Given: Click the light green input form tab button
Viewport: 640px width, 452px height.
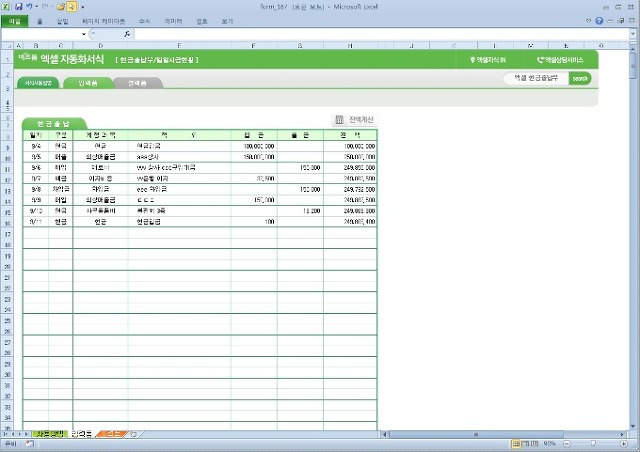Looking at the screenshot, I should click(88, 83).
